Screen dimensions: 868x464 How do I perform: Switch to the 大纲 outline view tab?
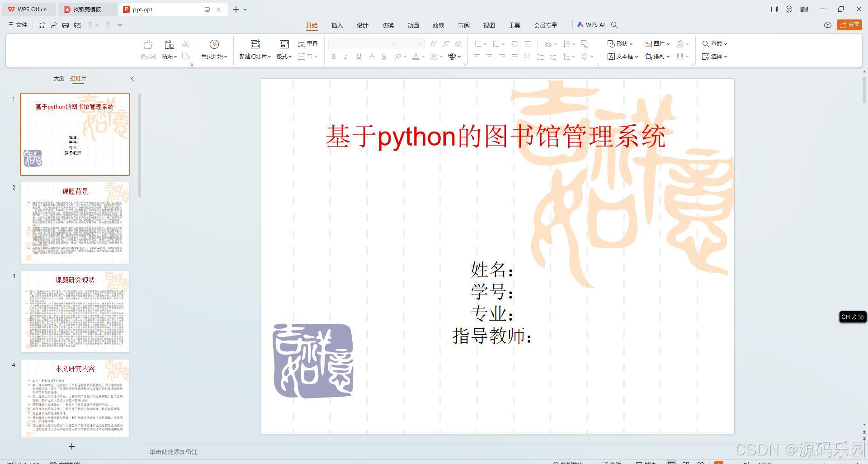[59, 78]
